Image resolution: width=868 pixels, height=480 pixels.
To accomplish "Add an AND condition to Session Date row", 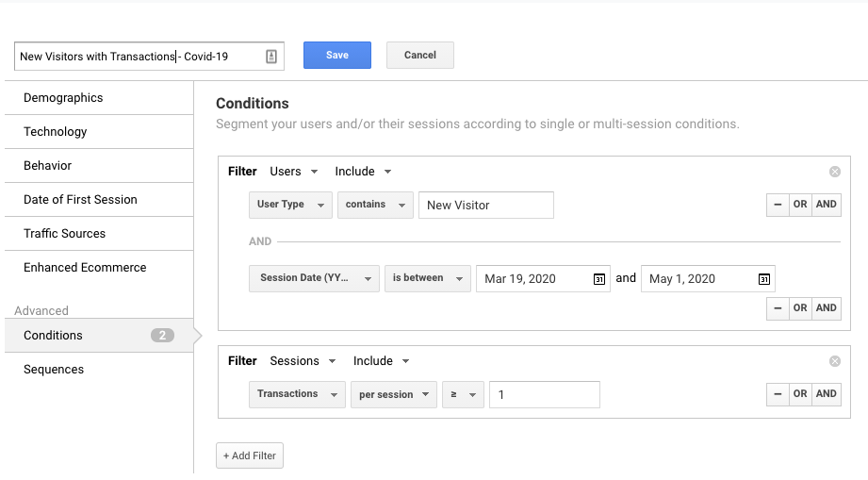I will point(827,308).
